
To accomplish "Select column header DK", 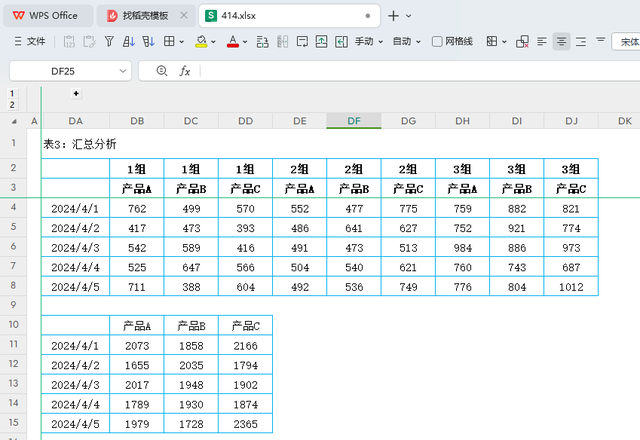I will (624, 121).
